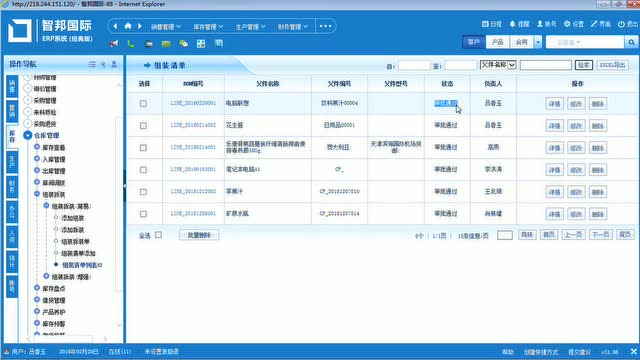
Task: Switch to the 统计 vertical sidebar tab
Action: [x=12, y=262]
